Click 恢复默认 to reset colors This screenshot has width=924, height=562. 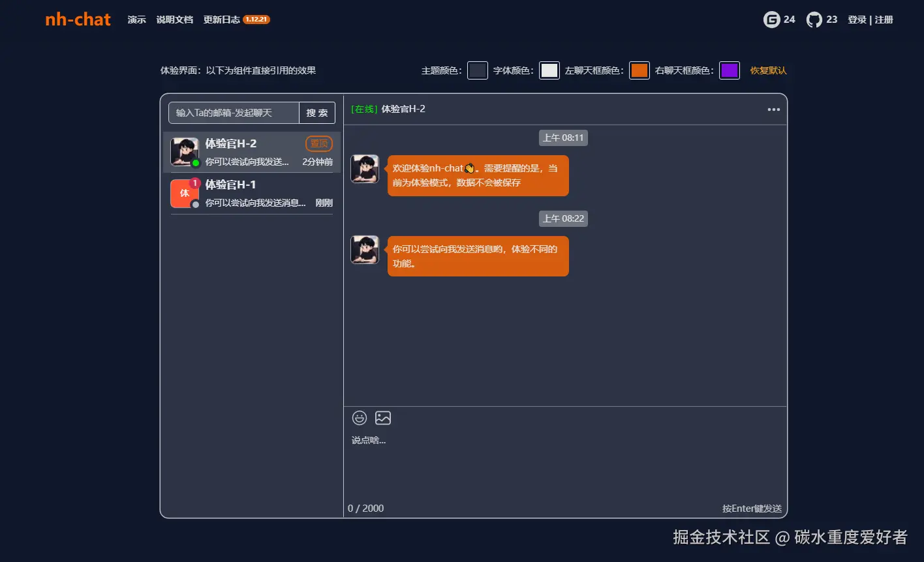point(769,70)
